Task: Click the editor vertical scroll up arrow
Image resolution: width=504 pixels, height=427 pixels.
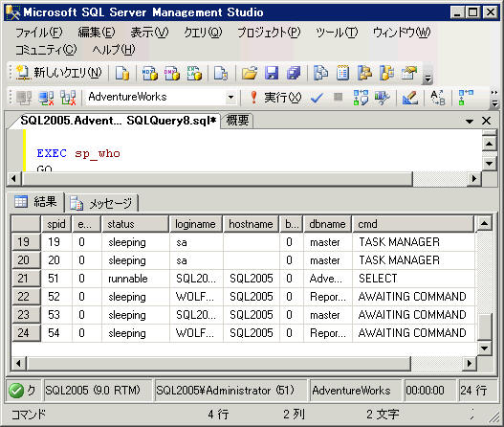Action: tap(490, 144)
